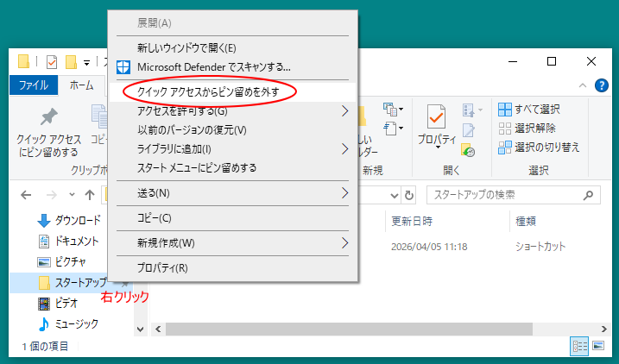Screen dimensions: 619x364
Task: Click the Edit icon in the Open group
Action: [468, 130]
